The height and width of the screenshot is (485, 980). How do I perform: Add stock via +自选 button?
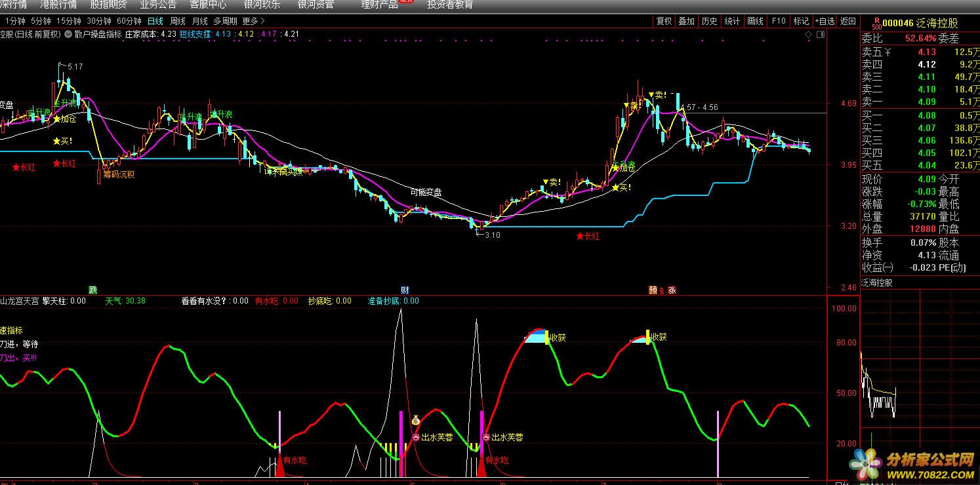pyautogui.click(x=825, y=21)
